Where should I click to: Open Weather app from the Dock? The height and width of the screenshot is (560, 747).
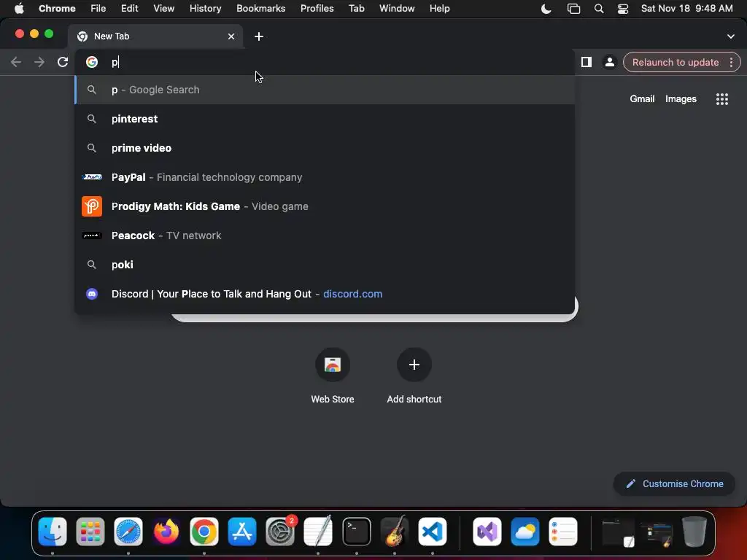pyautogui.click(x=525, y=532)
